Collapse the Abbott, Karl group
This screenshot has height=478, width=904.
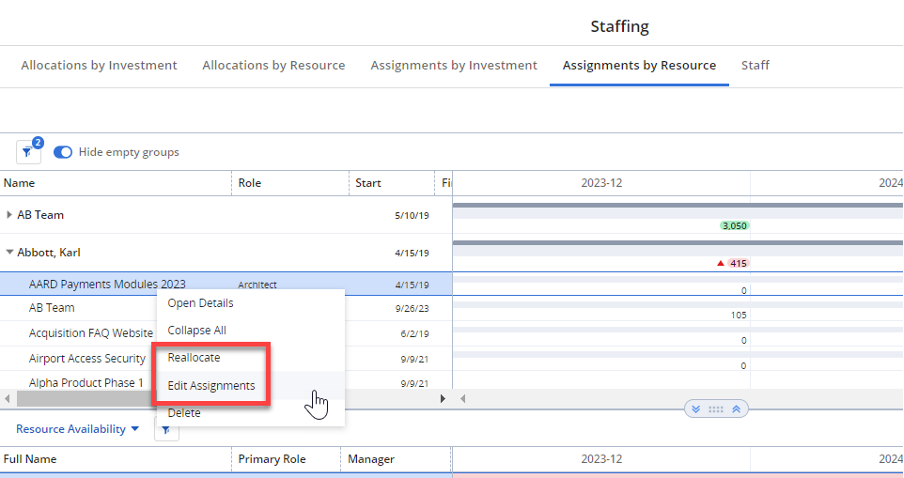(9, 252)
